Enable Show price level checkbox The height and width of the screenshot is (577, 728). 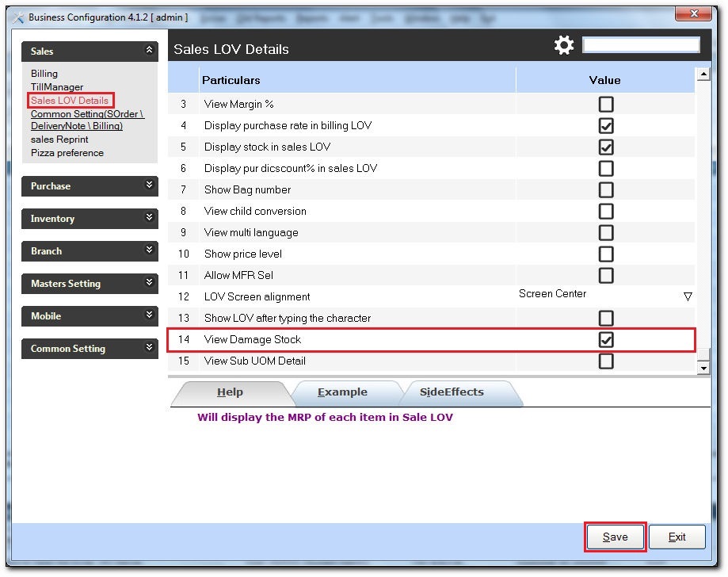point(606,254)
